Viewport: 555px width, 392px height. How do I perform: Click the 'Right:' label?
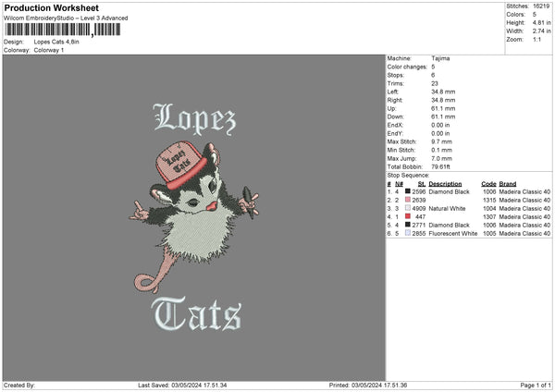coord(395,100)
